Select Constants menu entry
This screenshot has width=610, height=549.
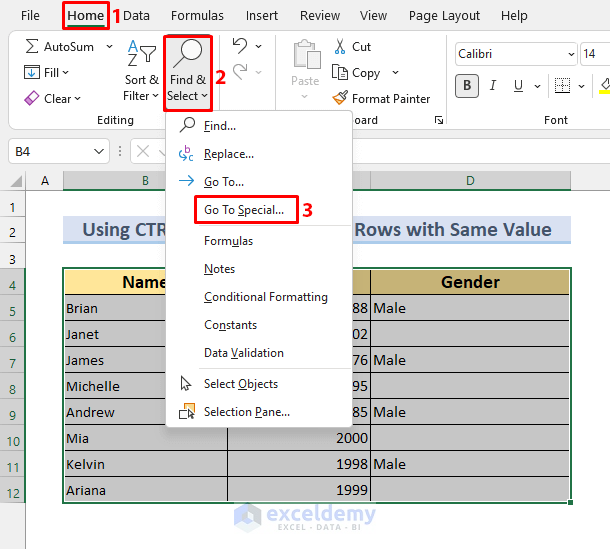[259, 325]
